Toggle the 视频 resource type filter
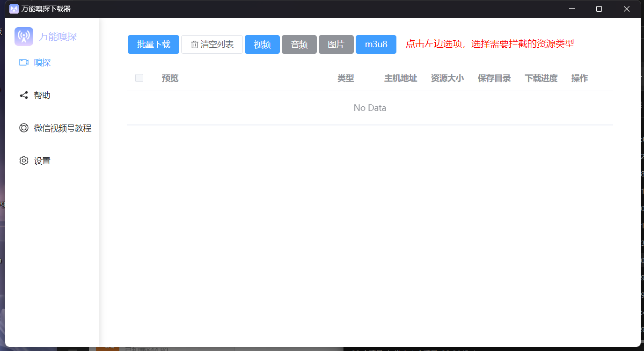 [x=262, y=44]
